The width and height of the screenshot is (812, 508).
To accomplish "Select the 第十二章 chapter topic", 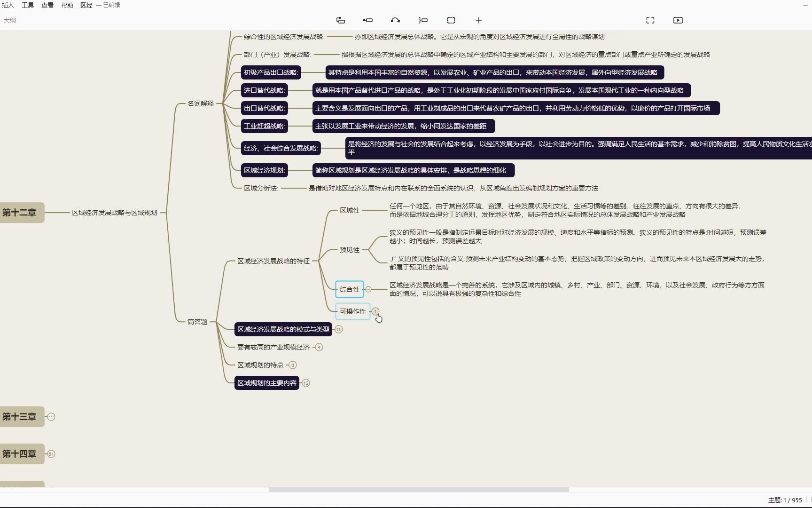I will click(21, 213).
